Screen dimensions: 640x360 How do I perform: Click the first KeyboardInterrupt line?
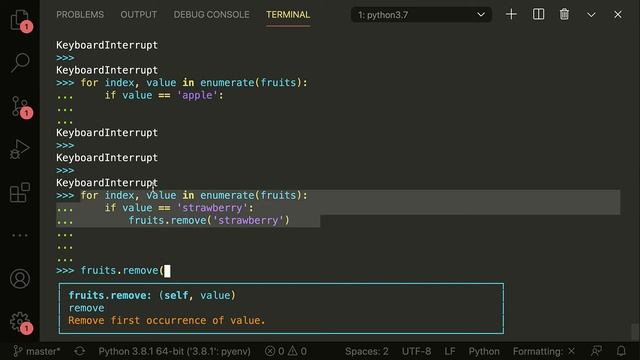point(107,45)
